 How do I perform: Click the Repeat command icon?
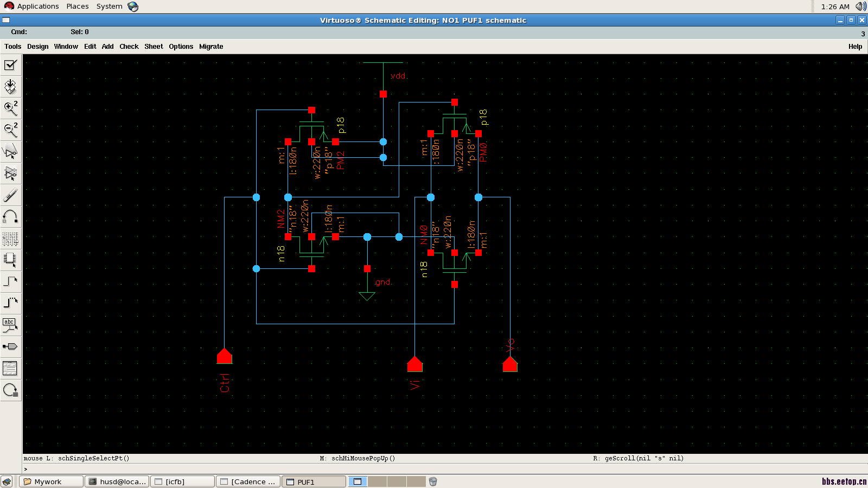click(10, 390)
